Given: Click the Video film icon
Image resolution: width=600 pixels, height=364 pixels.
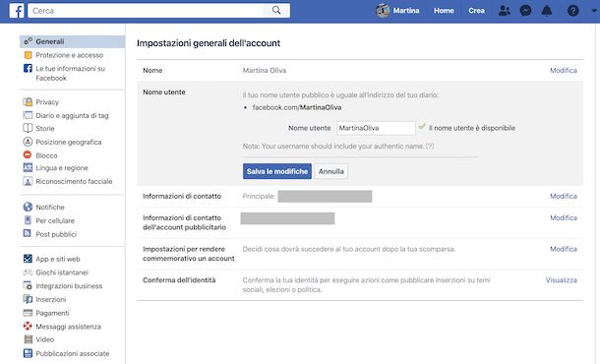Looking at the screenshot, I should click(28, 339).
